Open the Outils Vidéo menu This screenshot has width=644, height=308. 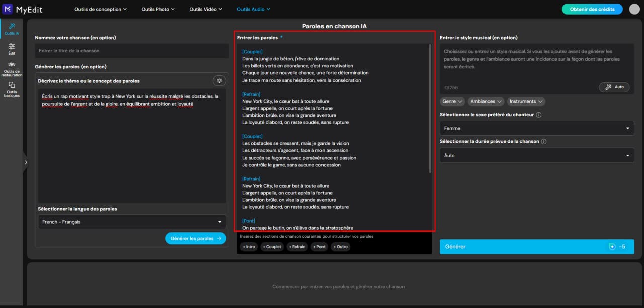206,9
